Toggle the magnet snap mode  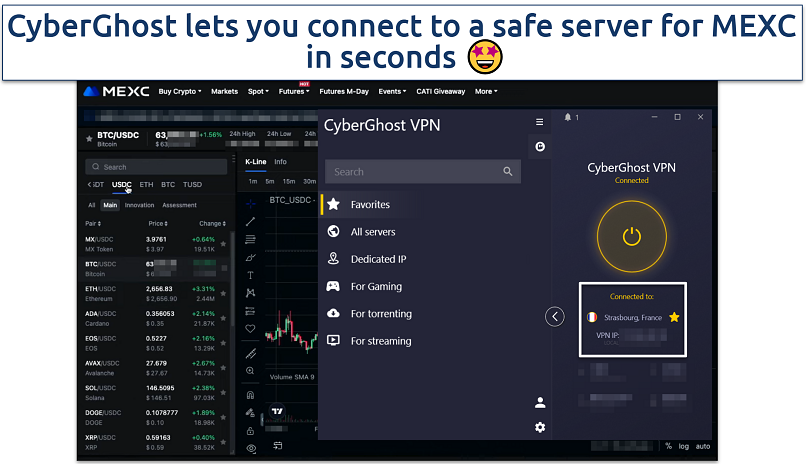click(x=250, y=395)
